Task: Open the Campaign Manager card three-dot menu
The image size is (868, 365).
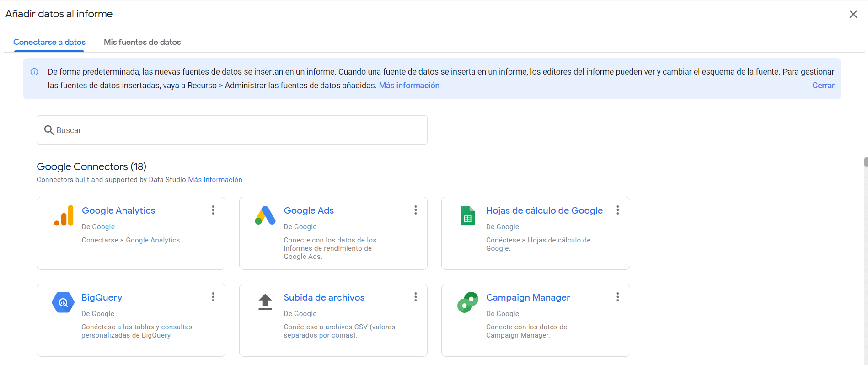Action: click(x=618, y=297)
